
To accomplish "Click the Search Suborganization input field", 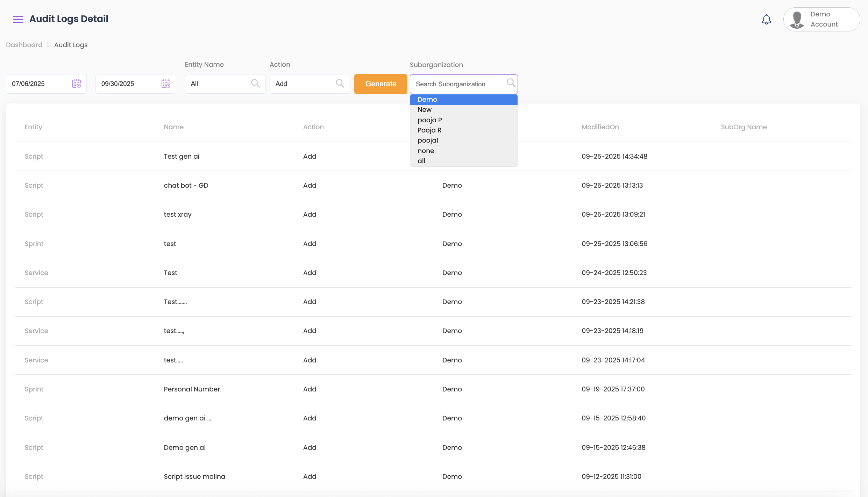I will [458, 84].
